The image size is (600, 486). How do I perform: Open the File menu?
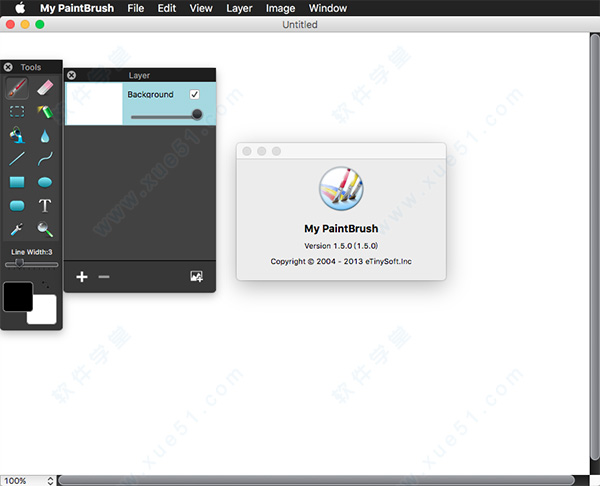[135, 8]
